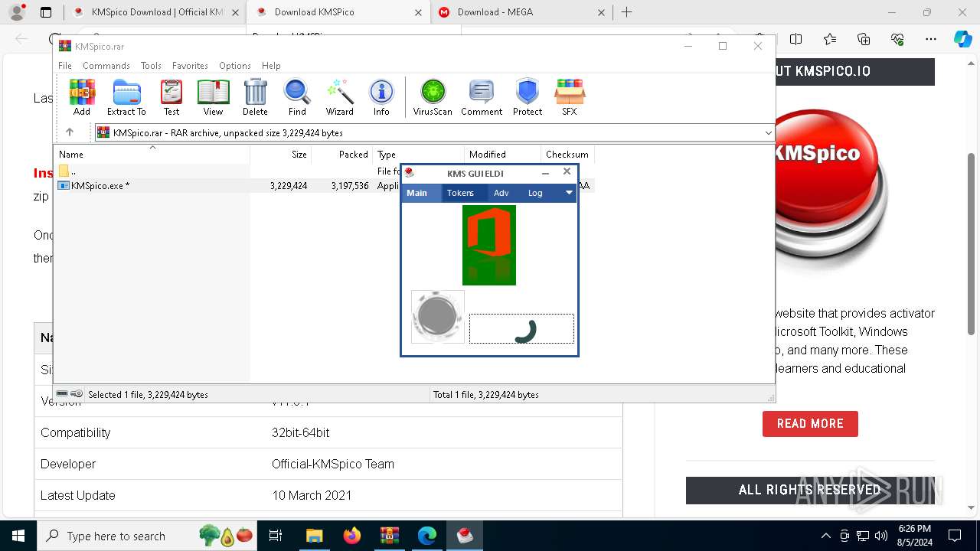Image resolution: width=980 pixels, height=551 pixels.
Task: Click the Windows Start button
Action: [18, 536]
